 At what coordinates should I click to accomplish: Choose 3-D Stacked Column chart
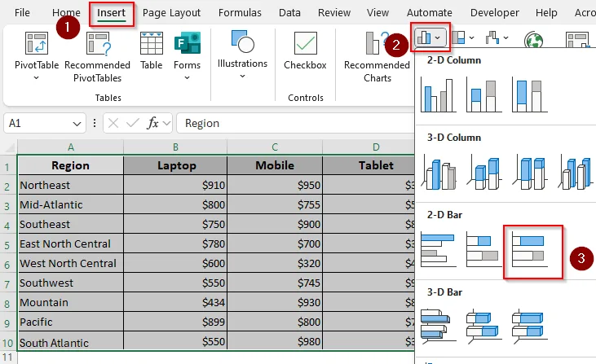pos(483,172)
